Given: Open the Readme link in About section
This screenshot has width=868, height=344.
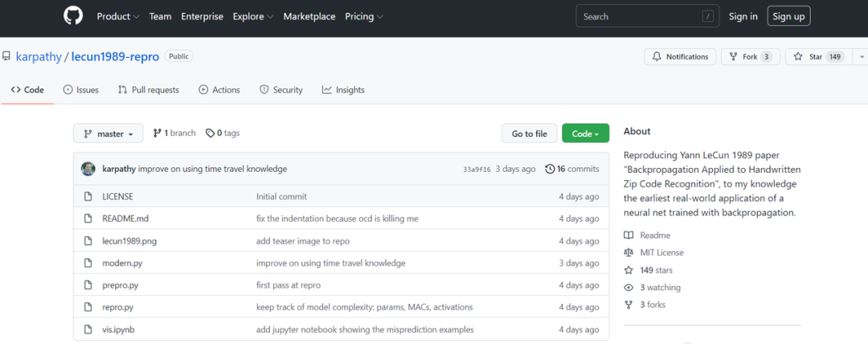Looking at the screenshot, I should 654,235.
